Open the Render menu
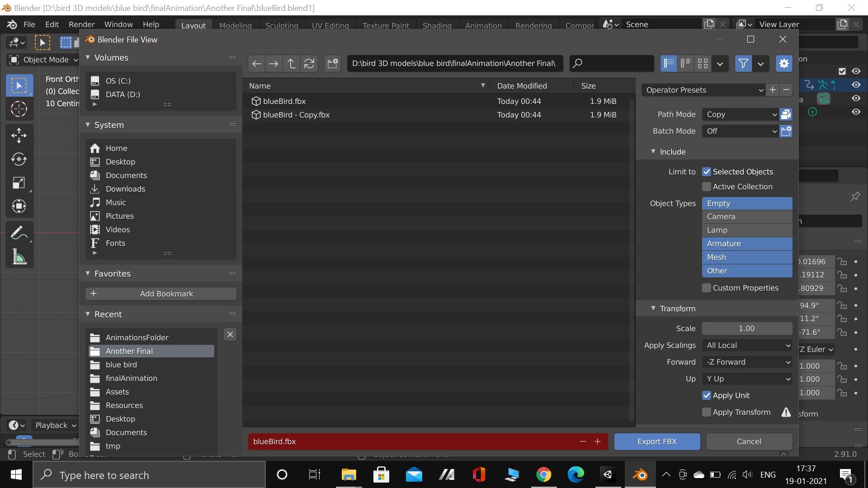Image resolution: width=868 pixels, height=488 pixels. 81,24
